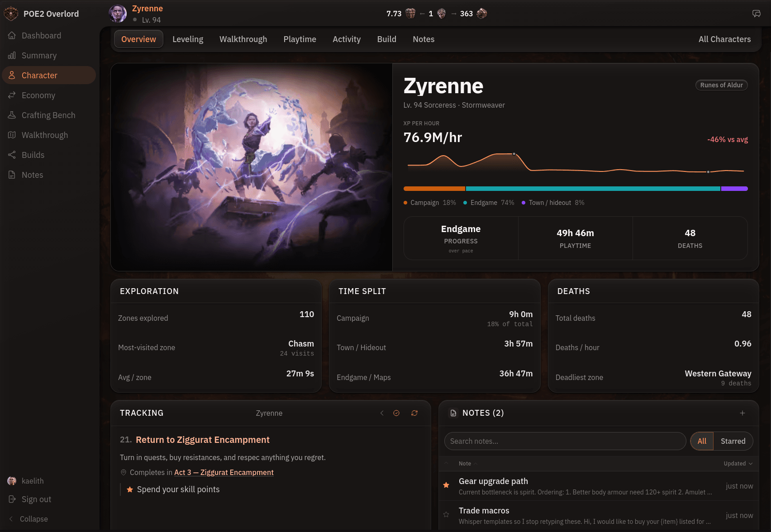Open the Notes tab in top bar
Viewport: 771px width, 532px height.
tap(424, 39)
